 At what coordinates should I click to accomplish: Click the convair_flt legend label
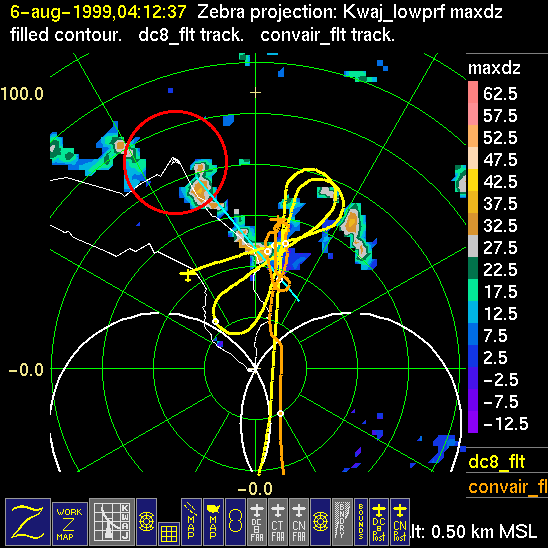coord(508,486)
